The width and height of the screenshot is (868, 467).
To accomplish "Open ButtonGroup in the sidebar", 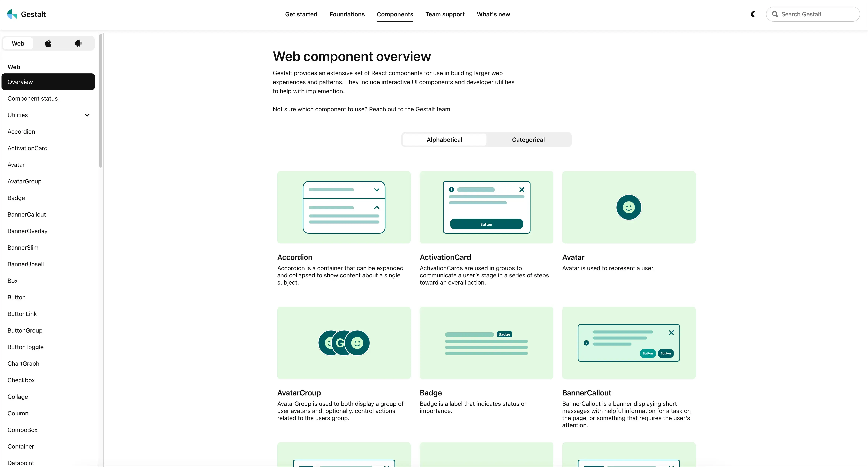I will [x=48, y=330].
